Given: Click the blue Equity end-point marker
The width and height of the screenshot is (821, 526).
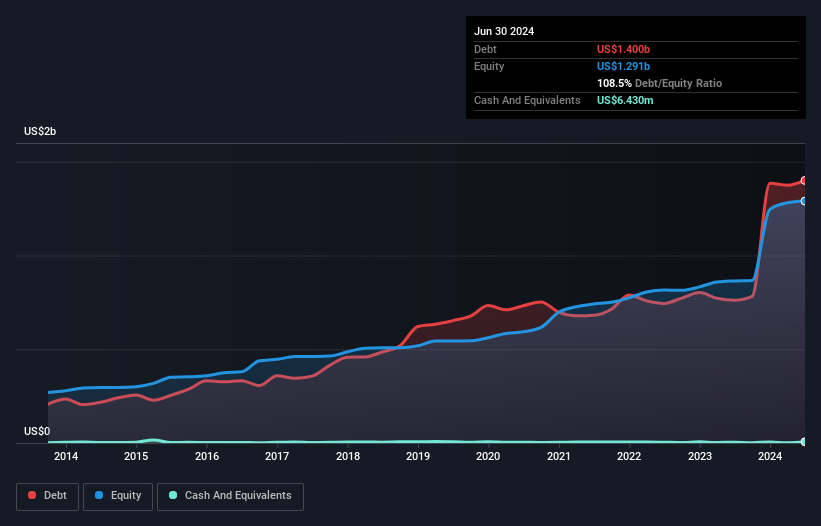Looking at the screenshot, I should tap(804, 201).
